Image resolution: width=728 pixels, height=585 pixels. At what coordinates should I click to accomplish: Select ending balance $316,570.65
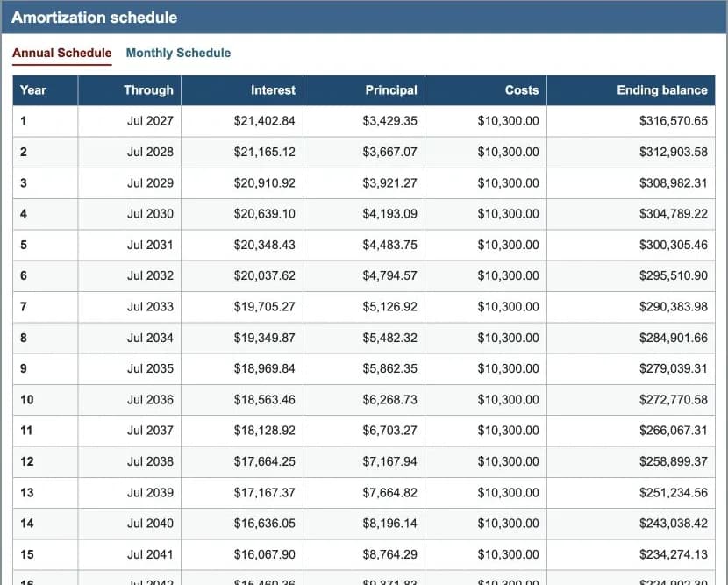click(674, 121)
